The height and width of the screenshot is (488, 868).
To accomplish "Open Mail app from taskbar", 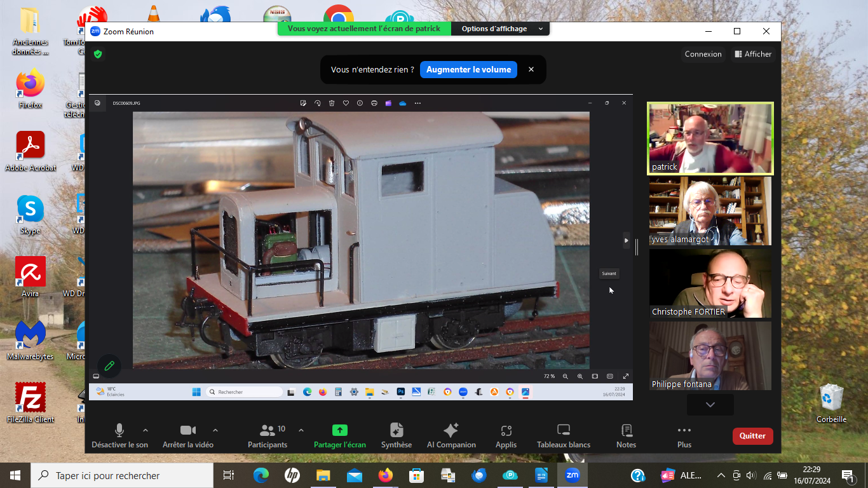I will (x=355, y=475).
